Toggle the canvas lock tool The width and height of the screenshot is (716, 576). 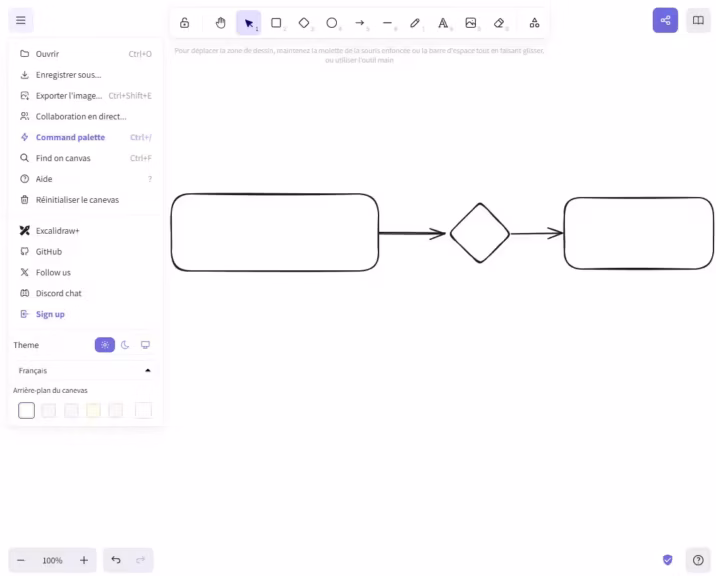[184, 22]
